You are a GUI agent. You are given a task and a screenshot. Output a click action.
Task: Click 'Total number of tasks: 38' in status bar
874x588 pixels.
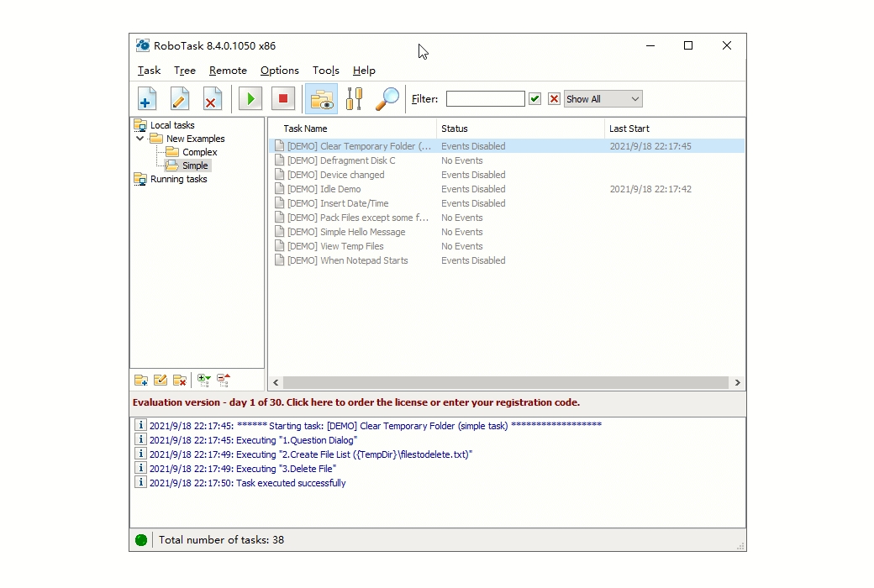coord(221,540)
